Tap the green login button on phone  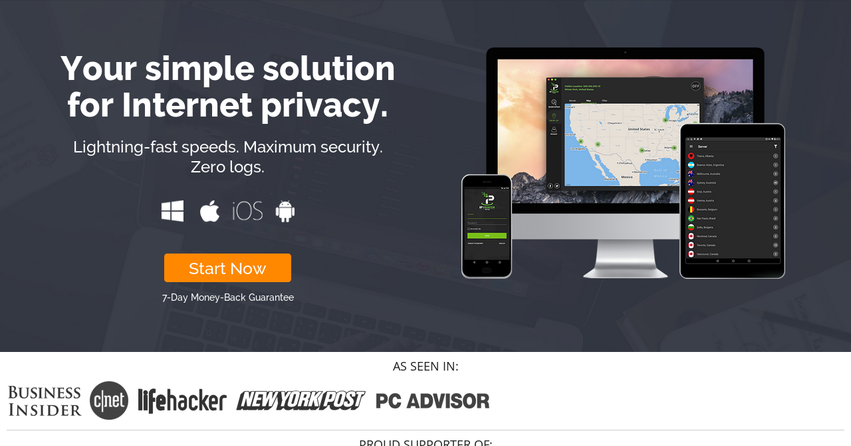pos(487,236)
